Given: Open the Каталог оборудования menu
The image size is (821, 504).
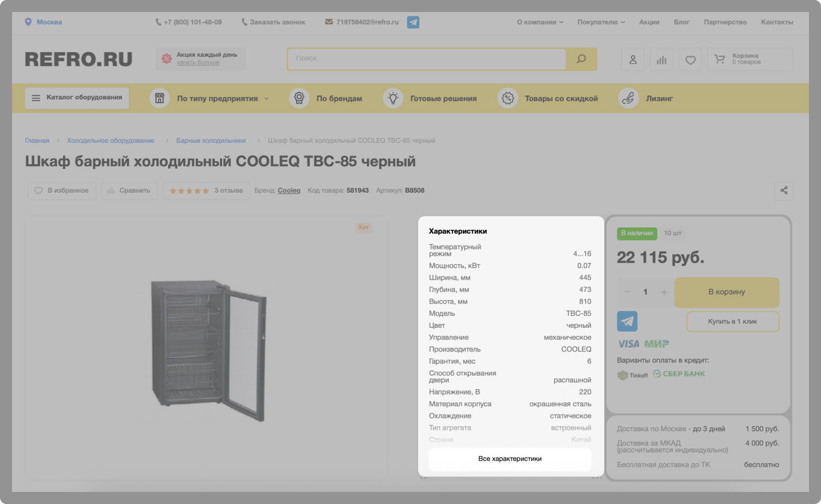Looking at the screenshot, I should [x=77, y=98].
